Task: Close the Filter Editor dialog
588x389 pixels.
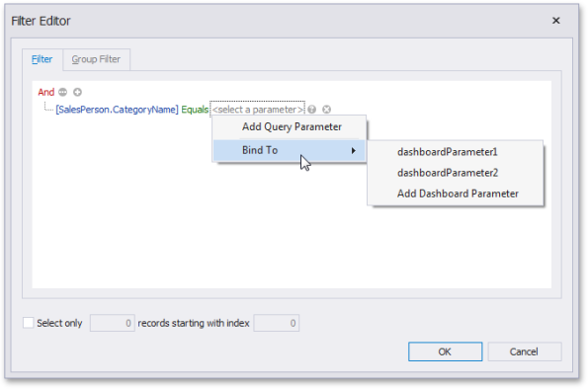Action: click(555, 21)
